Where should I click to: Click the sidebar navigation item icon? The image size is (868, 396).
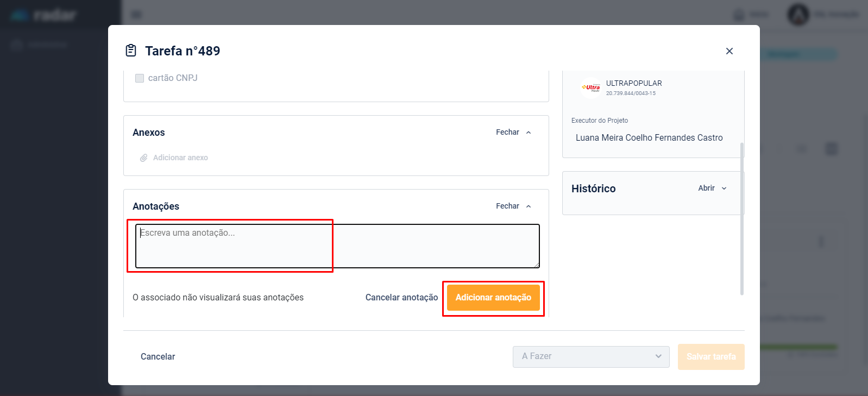17,45
